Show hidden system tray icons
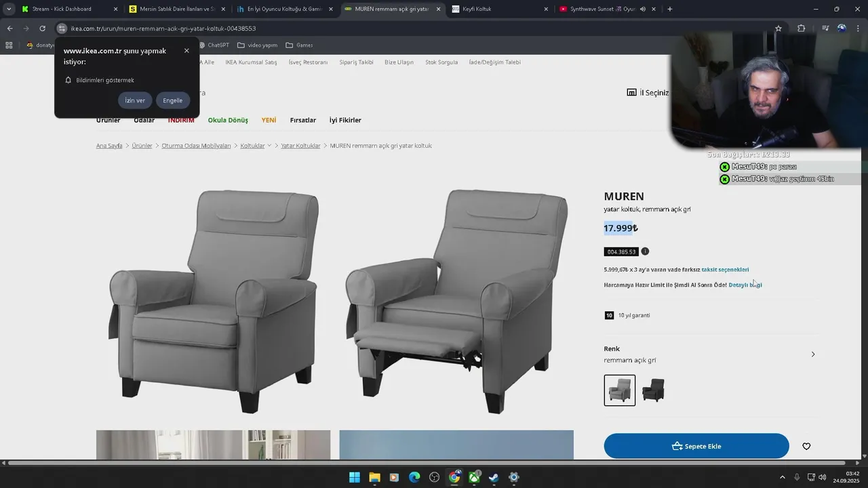 (x=782, y=477)
